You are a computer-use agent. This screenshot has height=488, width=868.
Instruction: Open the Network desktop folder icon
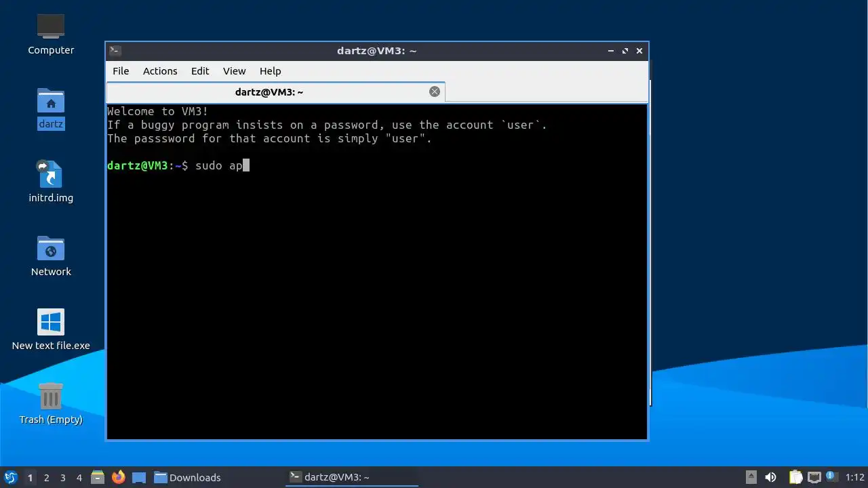coord(51,249)
